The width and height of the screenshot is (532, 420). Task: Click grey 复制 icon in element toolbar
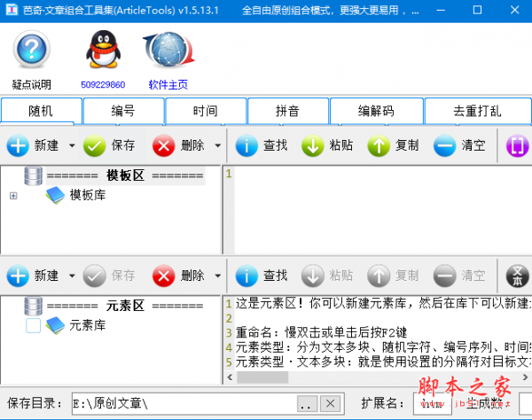(379, 276)
